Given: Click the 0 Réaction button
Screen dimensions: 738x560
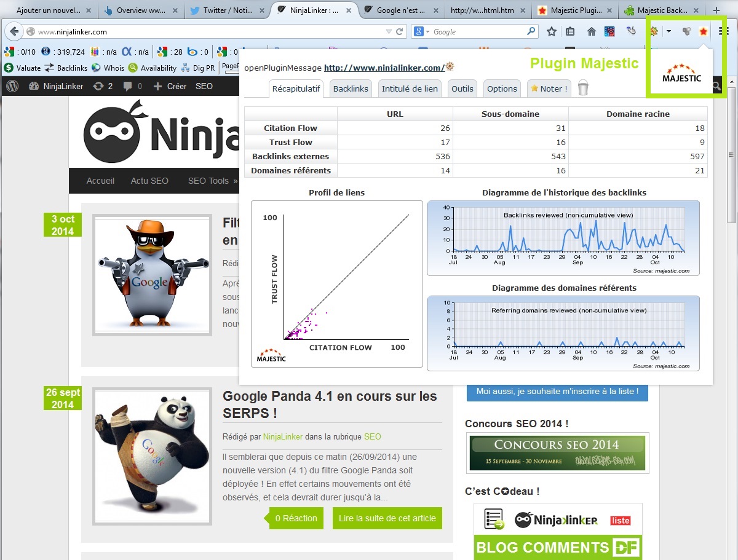Looking at the screenshot, I should click(x=294, y=518).
